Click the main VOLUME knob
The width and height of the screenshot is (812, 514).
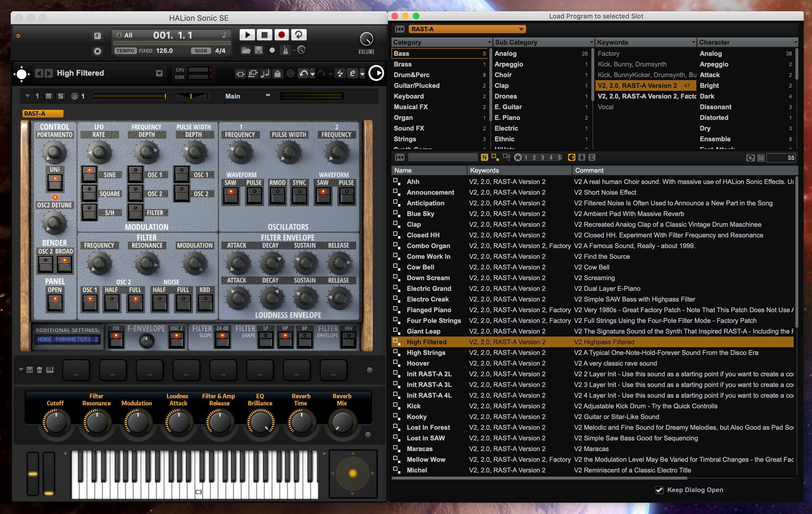coord(367,39)
